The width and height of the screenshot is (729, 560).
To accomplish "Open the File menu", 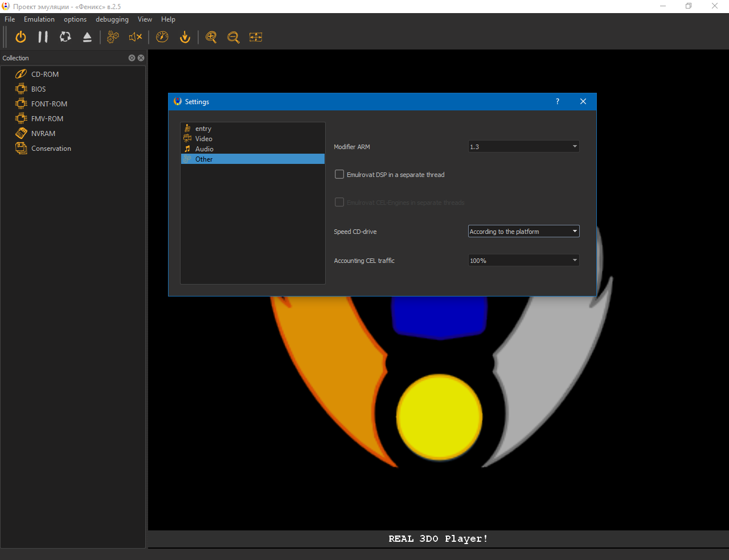I will pos(10,19).
